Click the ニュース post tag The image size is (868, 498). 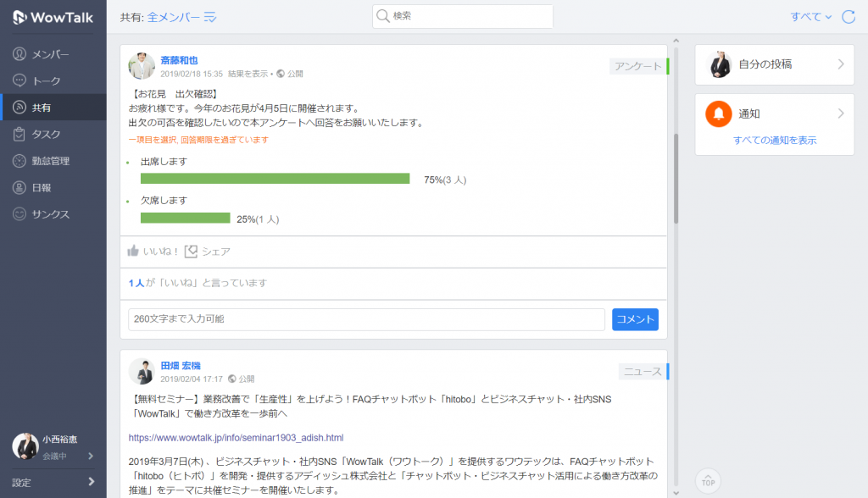click(643, 372)
